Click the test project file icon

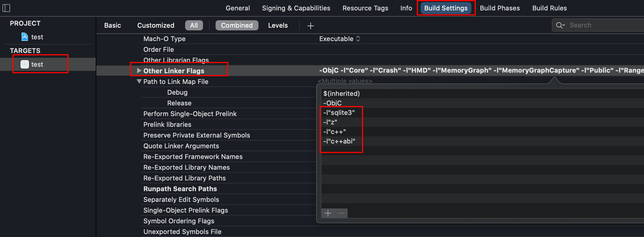coord(25,37)
